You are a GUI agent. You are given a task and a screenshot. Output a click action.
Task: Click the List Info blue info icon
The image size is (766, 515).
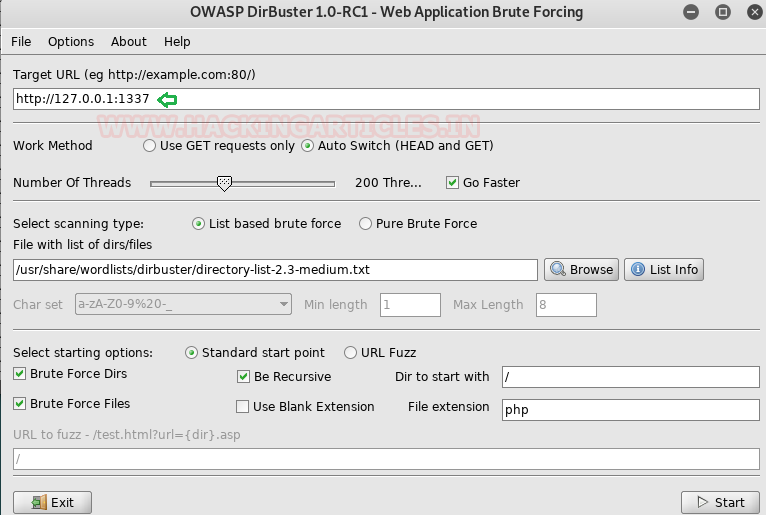[x=638, y=269]
